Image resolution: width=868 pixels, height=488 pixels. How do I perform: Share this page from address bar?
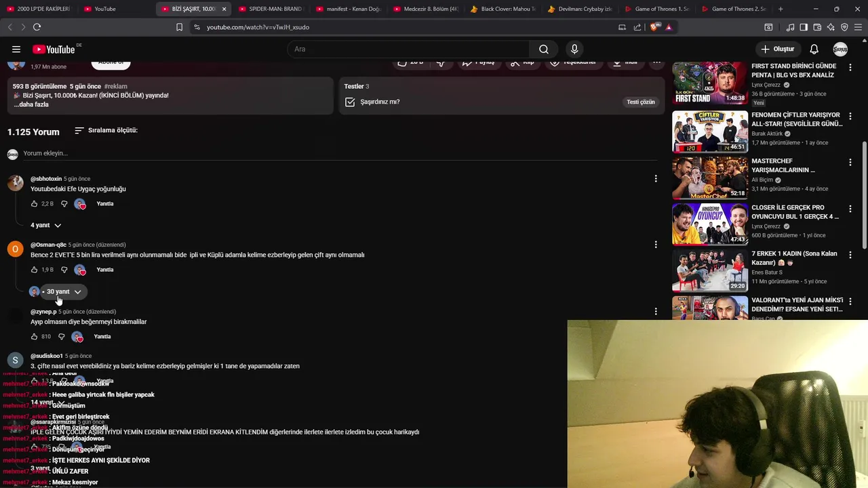[637, 27]
